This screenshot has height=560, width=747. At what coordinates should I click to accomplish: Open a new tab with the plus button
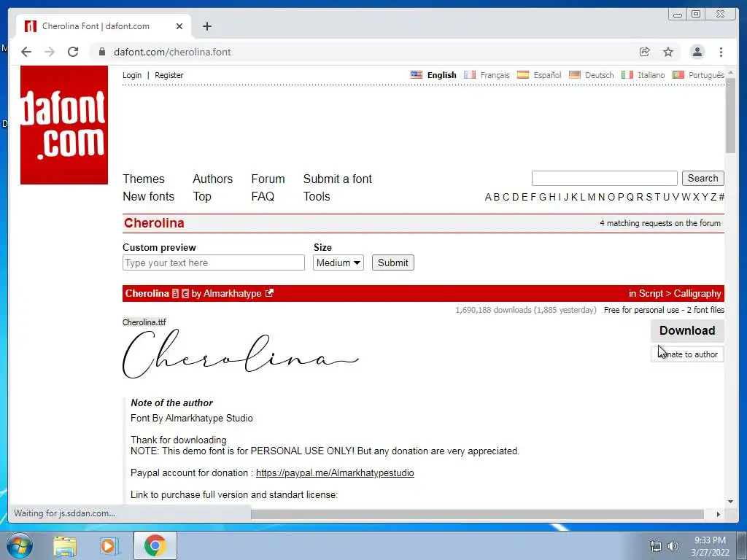(206, 26)
